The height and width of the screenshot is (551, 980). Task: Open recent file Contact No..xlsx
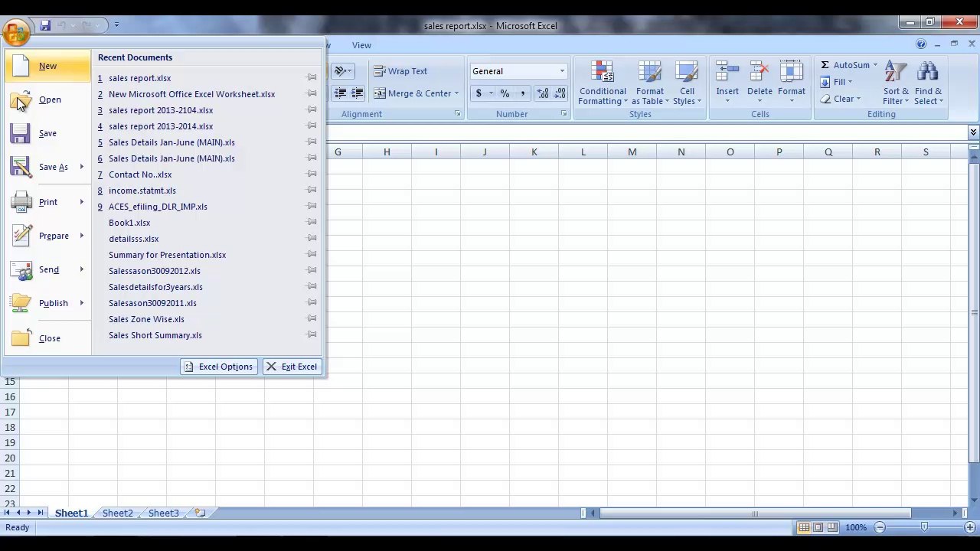[x=140, y=174]
